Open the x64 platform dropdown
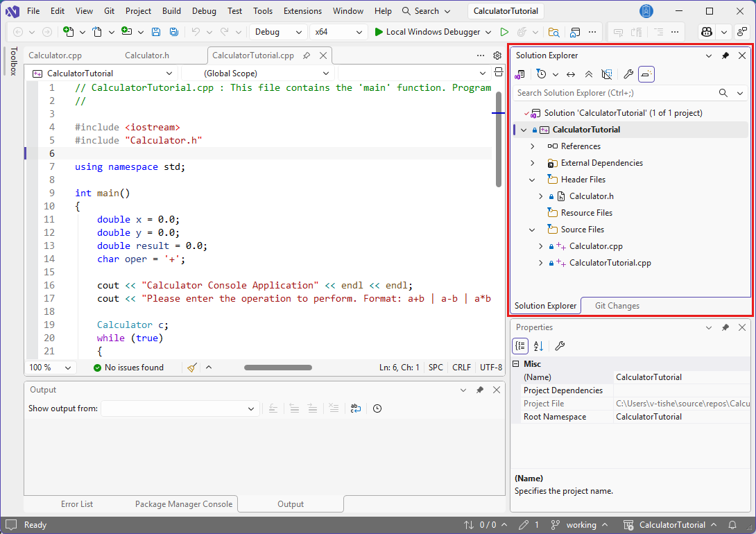This screenshot has width=756, height=534. [338, 32]
